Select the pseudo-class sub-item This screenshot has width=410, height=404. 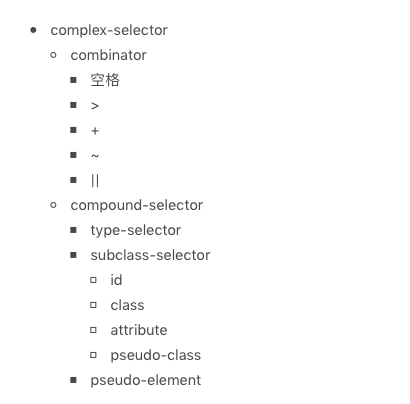point(156,355)
